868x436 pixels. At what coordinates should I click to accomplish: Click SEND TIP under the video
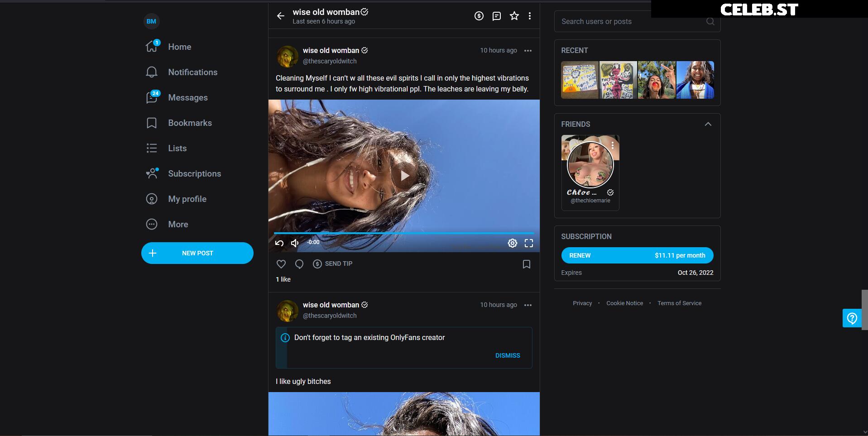pyautogui.click(x=333, y=264)
